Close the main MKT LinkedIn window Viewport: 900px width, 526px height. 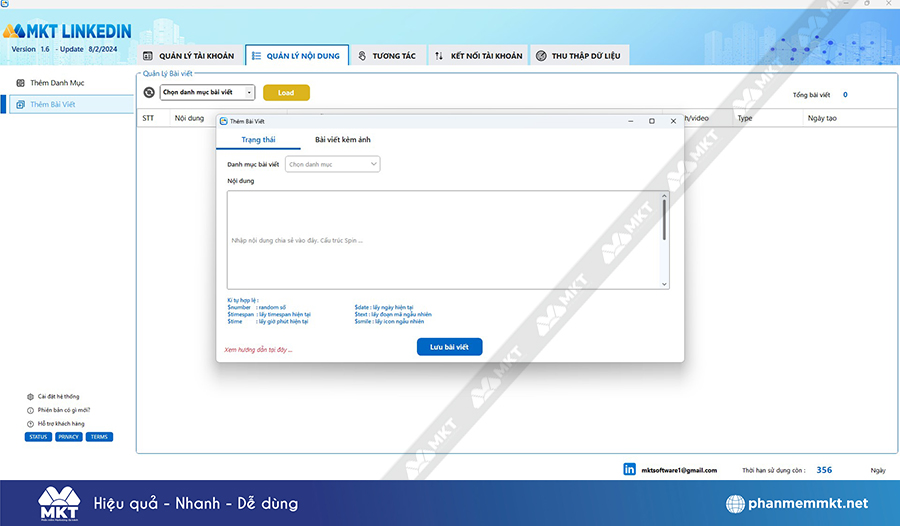[x=889, y=3]
